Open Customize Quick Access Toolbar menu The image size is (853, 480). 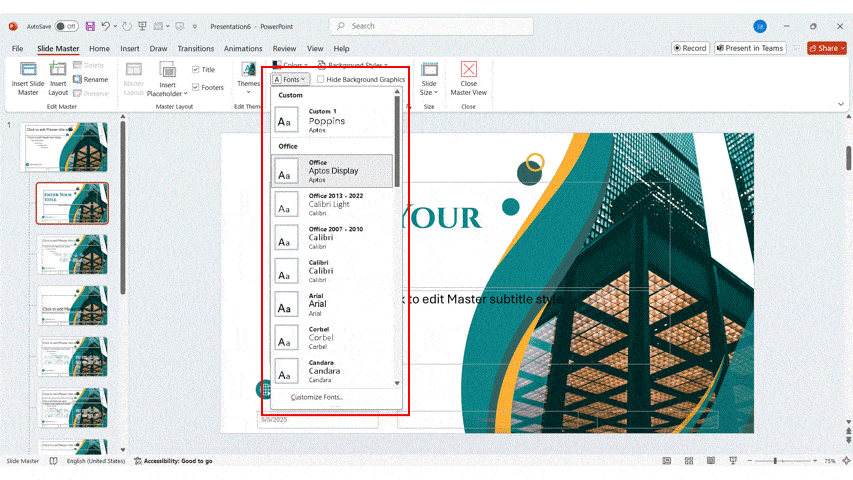195,26
